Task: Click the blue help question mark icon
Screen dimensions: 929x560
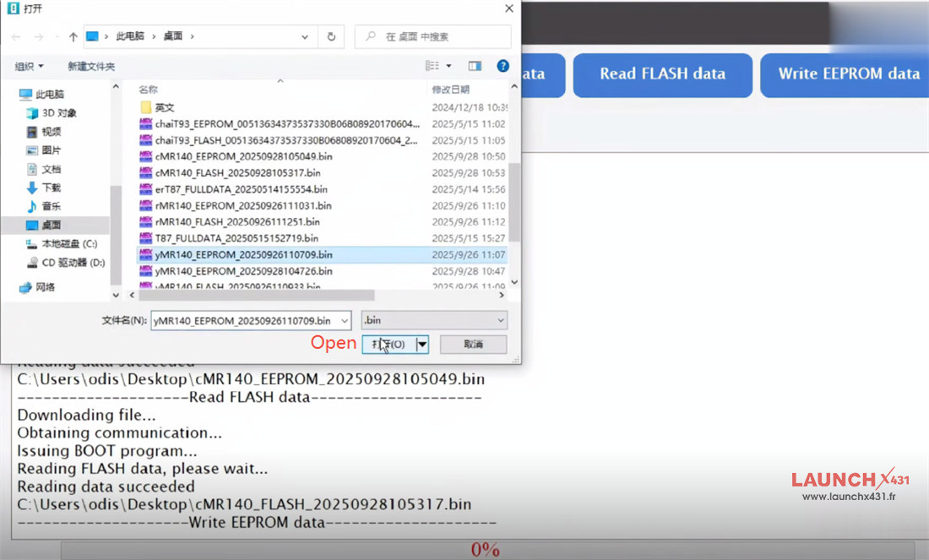Action: pos(503,66)
